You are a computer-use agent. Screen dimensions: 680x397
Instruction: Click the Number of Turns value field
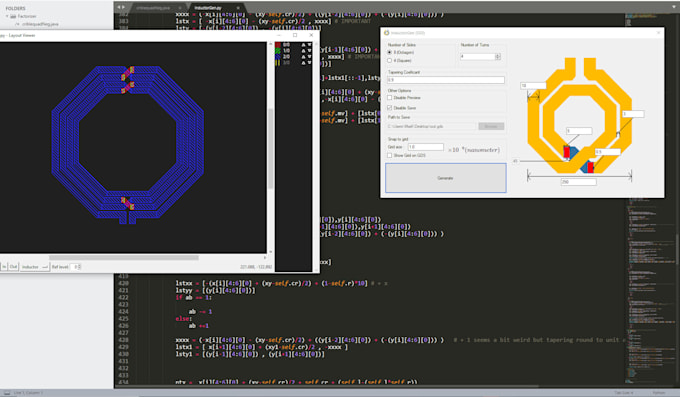(477, 56)
